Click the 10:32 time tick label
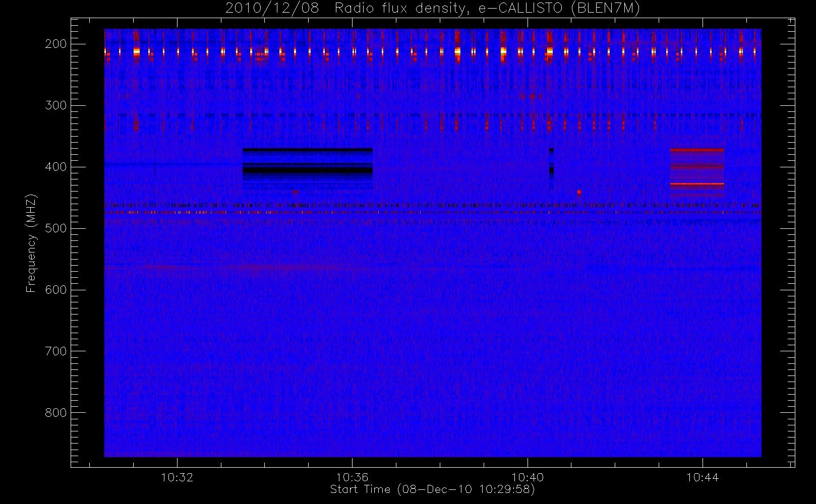 (177, 477)
